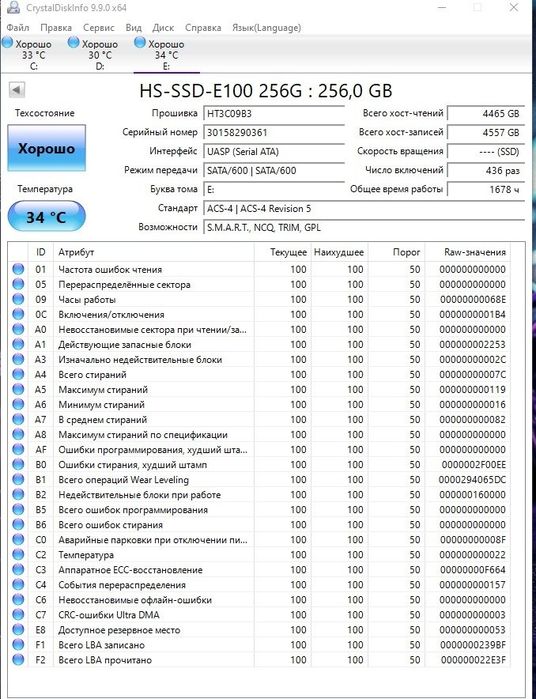Click the CrystalDiskInfo title bar icon
This screenshot has height=699, width=536.
click(13, 8)
